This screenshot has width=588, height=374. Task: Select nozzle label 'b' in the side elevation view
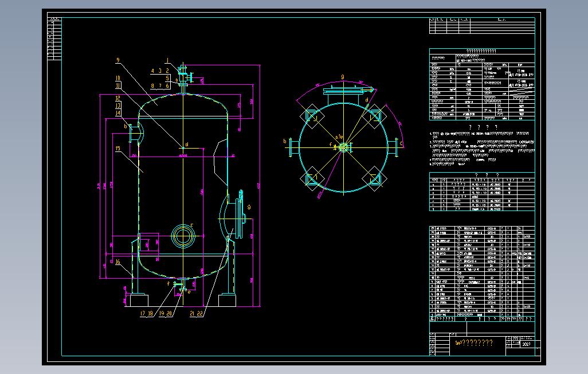coord(126,127)
